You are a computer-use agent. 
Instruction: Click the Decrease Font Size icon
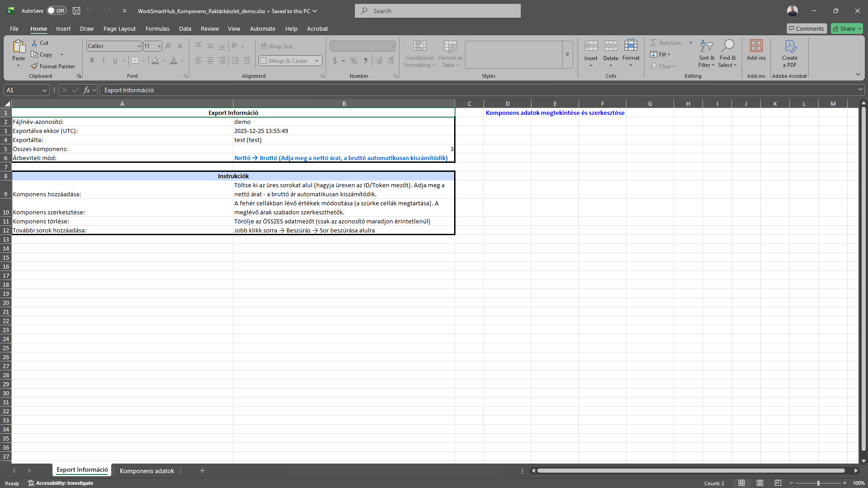pyautogui.click(x=180, y=46)
